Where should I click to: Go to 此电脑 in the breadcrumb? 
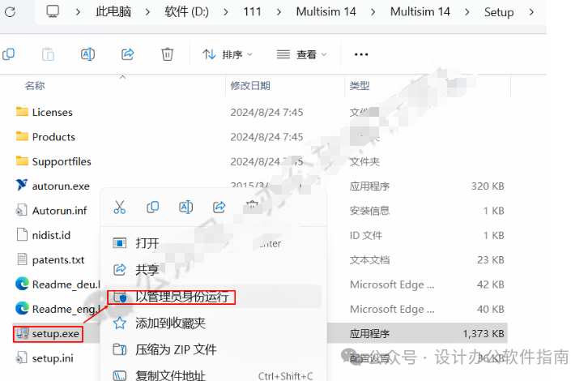pyautogui.click(x=113, y=12)
